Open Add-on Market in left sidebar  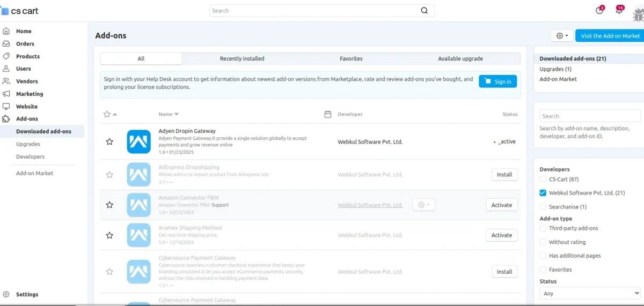pos(35,173)
